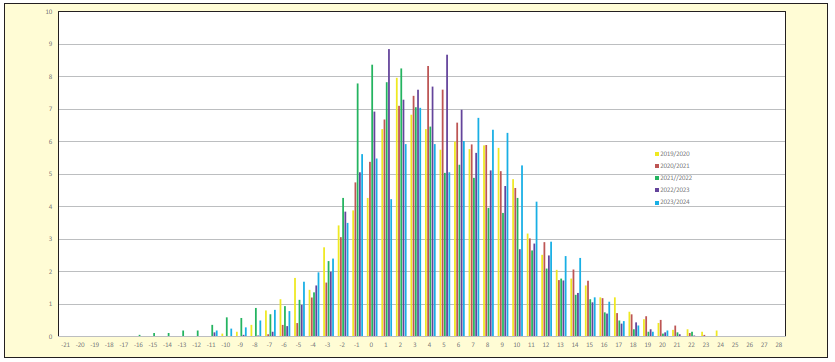Select the tall red bar at x value 4
Screen dimensions: 835x362
[x=428, y=201]
